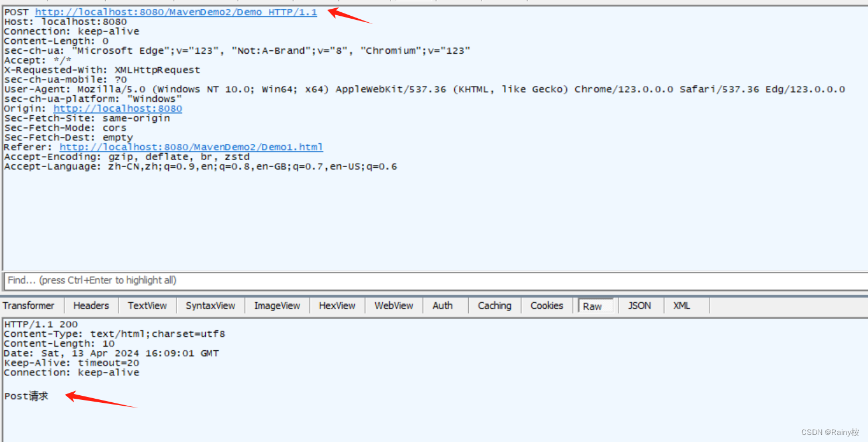The width and height of the screenshot is (868, 442).
Task: Select the Caching tab
Action: point(494,305)
